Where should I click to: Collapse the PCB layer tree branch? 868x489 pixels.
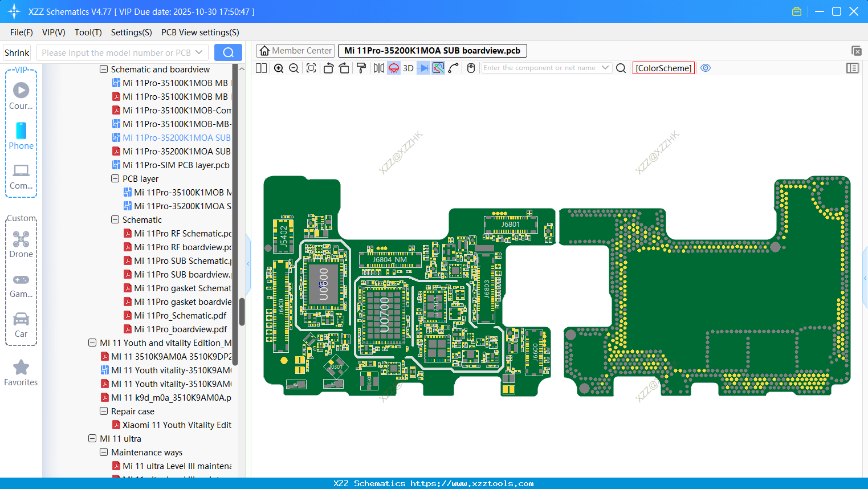click(114, 178)
